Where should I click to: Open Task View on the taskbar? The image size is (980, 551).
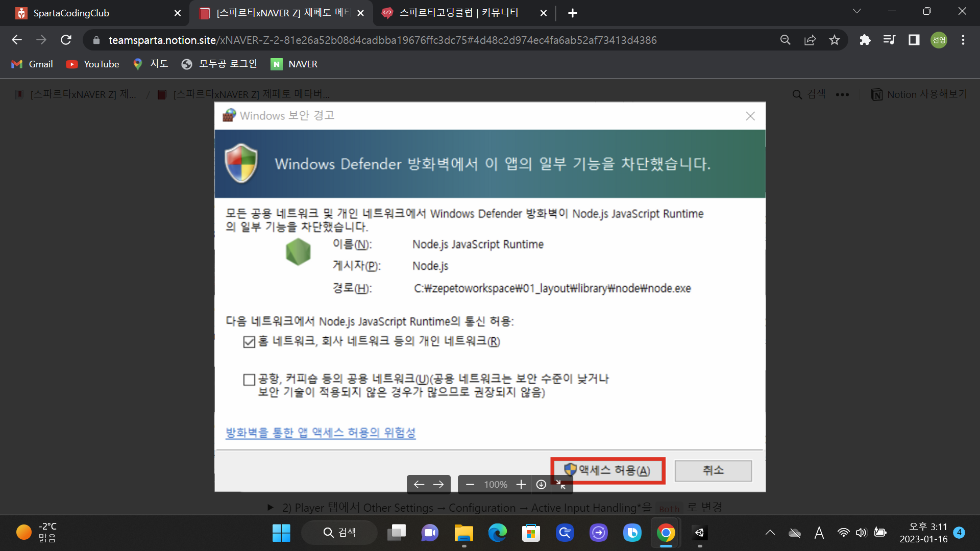[x=397, y=533]
